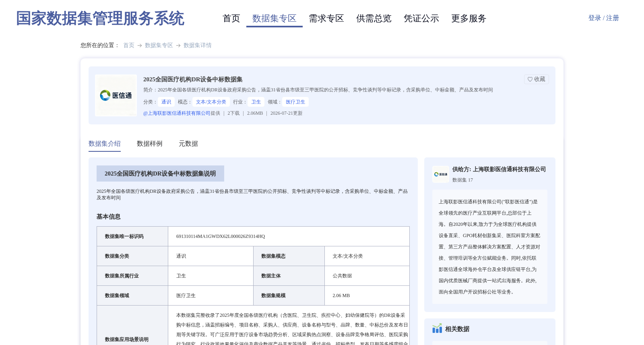Viewport: 644px width, 345px height.
Task: Open the 更多服务 menu
Action: point(469,19)
